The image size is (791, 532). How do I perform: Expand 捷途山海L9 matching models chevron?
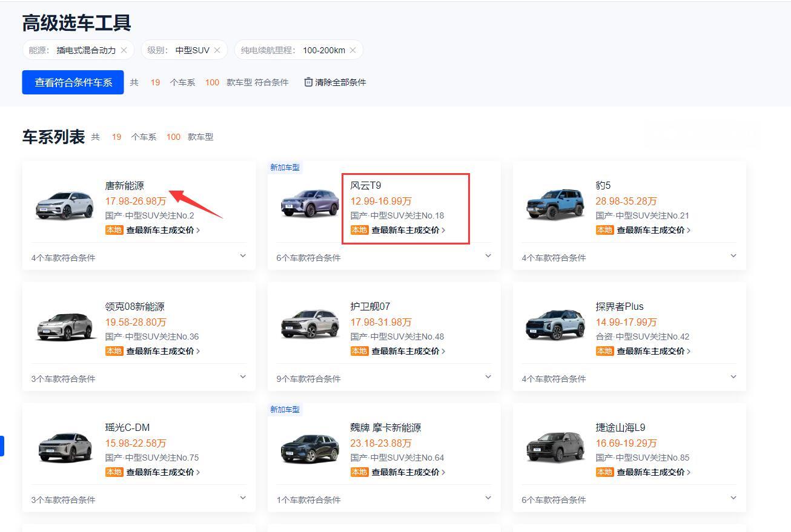point(733,498)
